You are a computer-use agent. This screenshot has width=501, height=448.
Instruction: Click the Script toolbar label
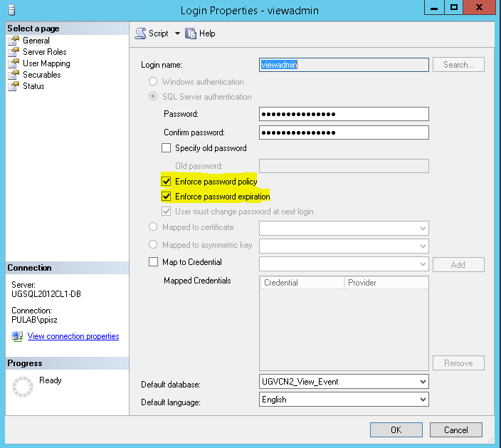pos(159,33)
